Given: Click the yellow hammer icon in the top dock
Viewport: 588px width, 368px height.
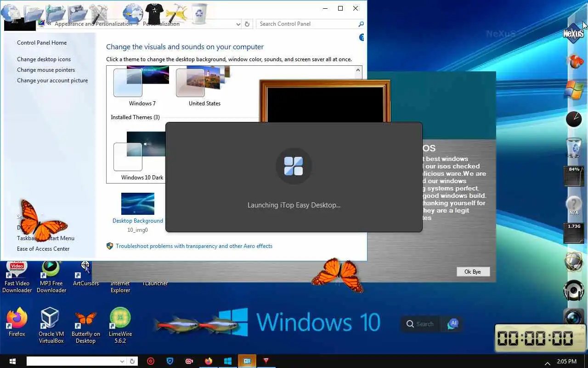Looking at the screenshot, I should click(177, 13).
